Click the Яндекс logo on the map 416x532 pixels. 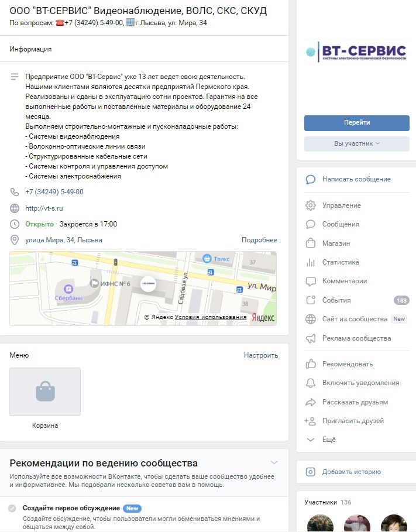click(x=263, y=318)
